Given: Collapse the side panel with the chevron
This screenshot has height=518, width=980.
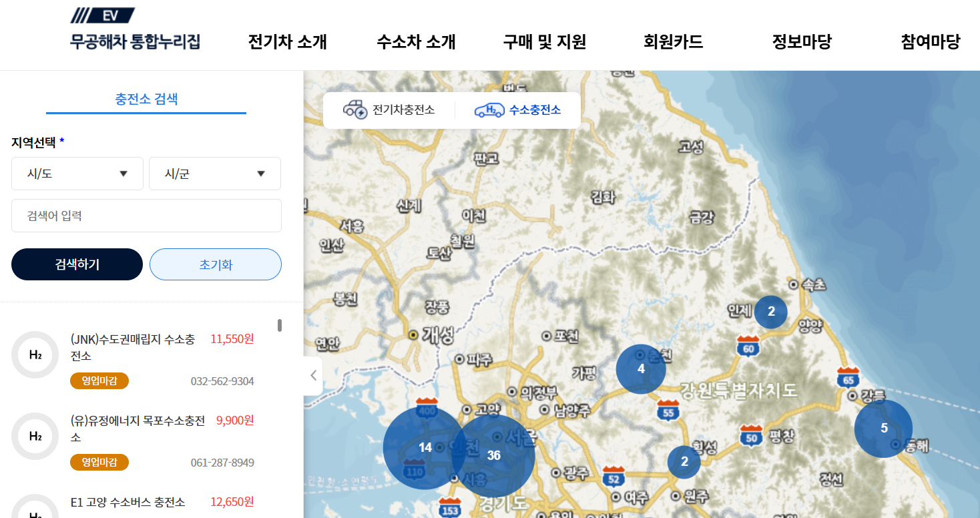Looking at the screenshot, I should (313, 375).
